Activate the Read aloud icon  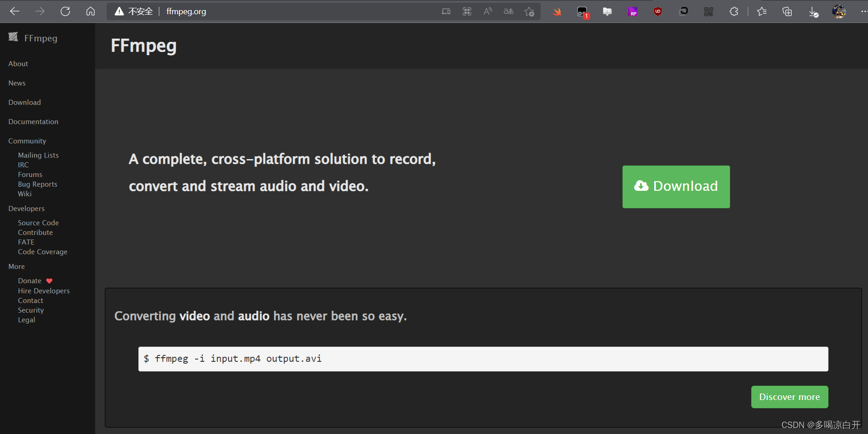tap(488, 11)
